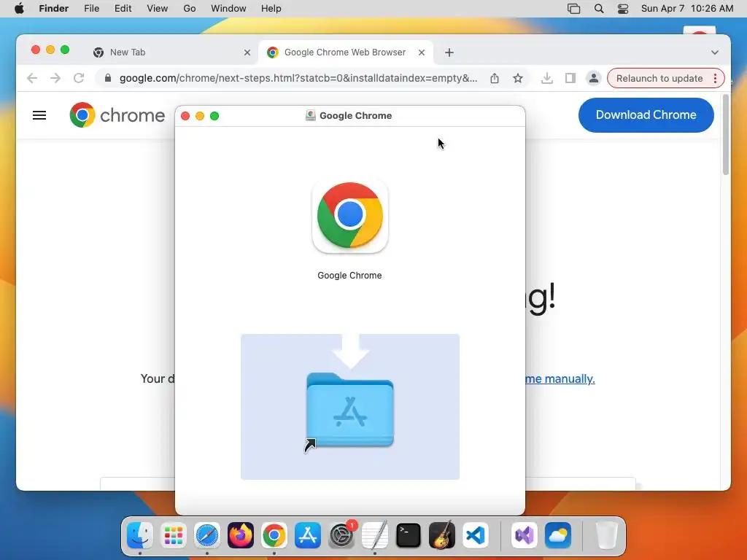747x560 pixels.
Task: Launch GarageBand from the Dock
Action: [x=442, y=535]
